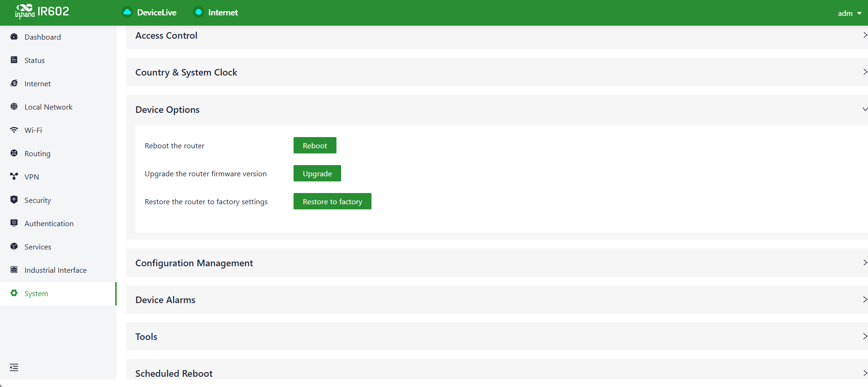Click the DeviceLive label in header
Screen dimensions: 868x387
[x=157, y=13]
